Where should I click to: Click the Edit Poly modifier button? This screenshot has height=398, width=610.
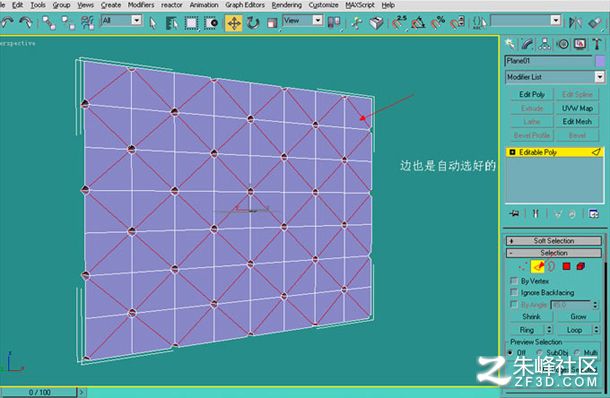point(532,95)
